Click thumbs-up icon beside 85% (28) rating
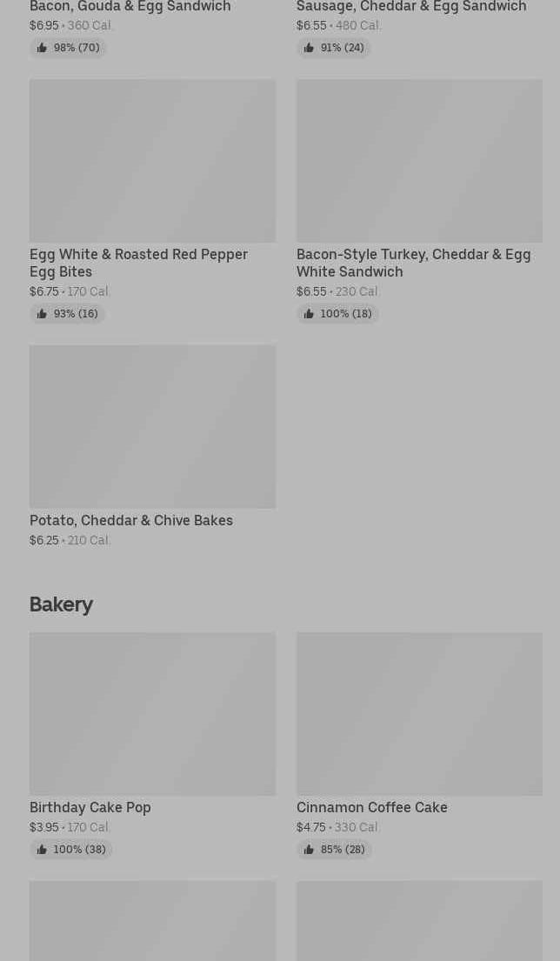 point(309,850)
